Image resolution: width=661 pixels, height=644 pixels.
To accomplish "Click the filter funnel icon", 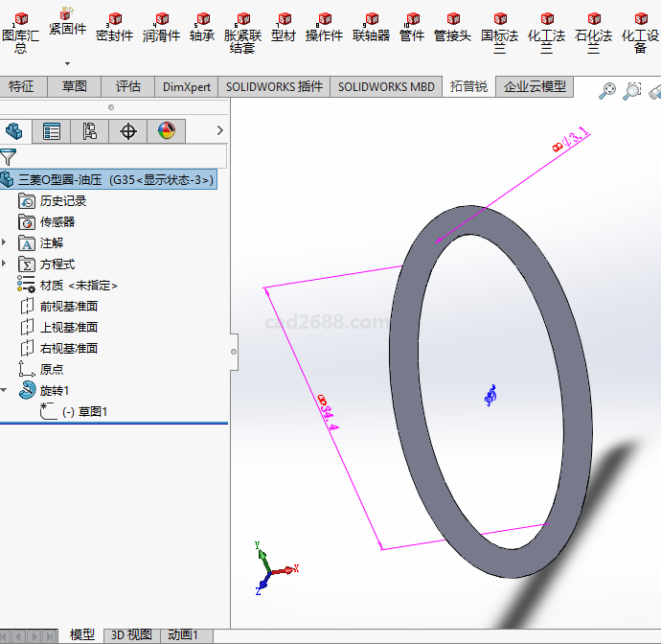I will [9, 157].
